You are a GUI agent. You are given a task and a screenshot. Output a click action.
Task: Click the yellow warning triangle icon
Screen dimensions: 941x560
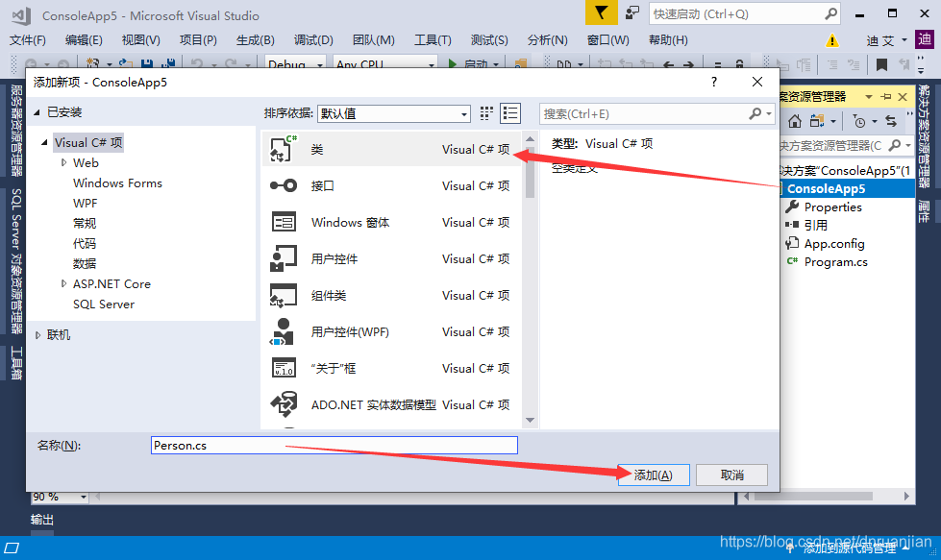(x=832, y=40)
